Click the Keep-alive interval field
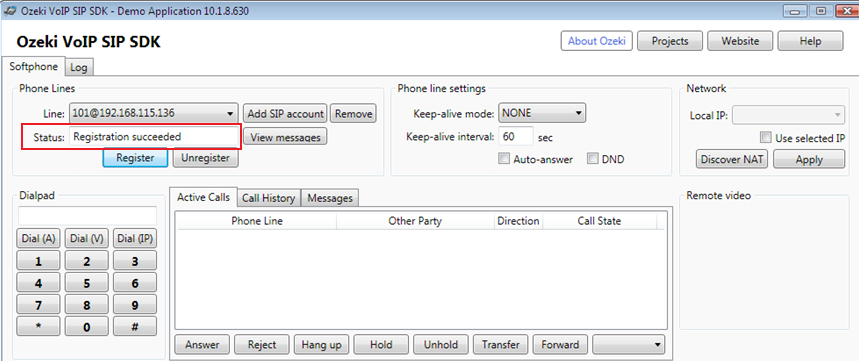 tap(516, 136)
